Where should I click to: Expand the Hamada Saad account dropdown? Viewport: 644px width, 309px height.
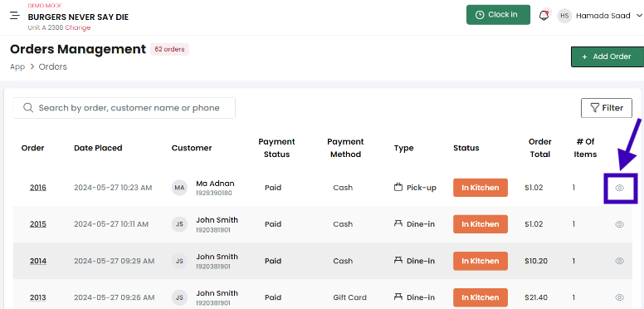click(639, 16)
